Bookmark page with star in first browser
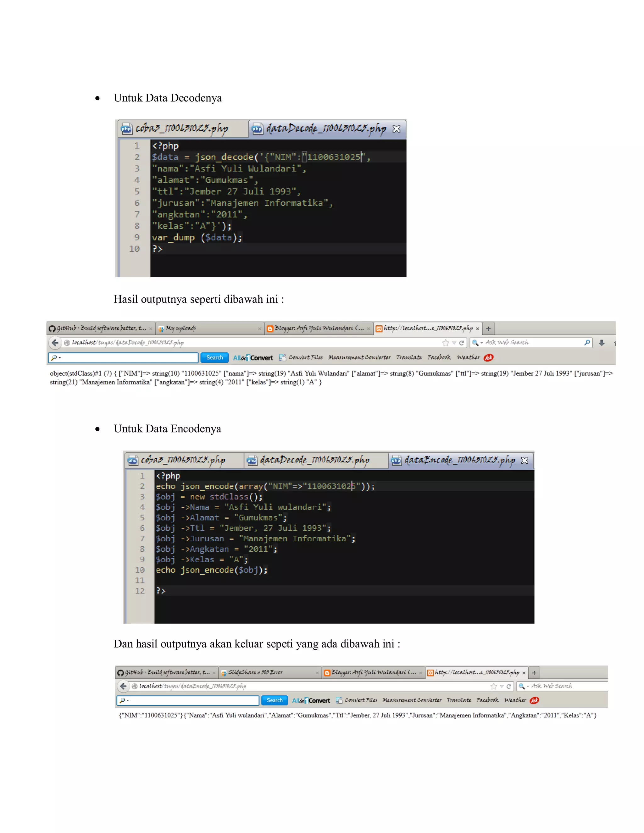Image resolution: width=644 pixels, height=833 pixels. (x=445, y=343)
